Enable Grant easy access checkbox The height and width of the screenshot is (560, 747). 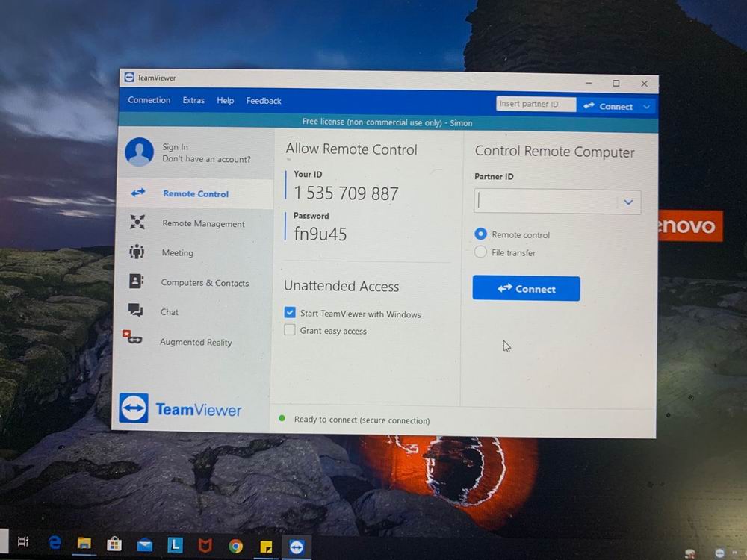[290, 330]
